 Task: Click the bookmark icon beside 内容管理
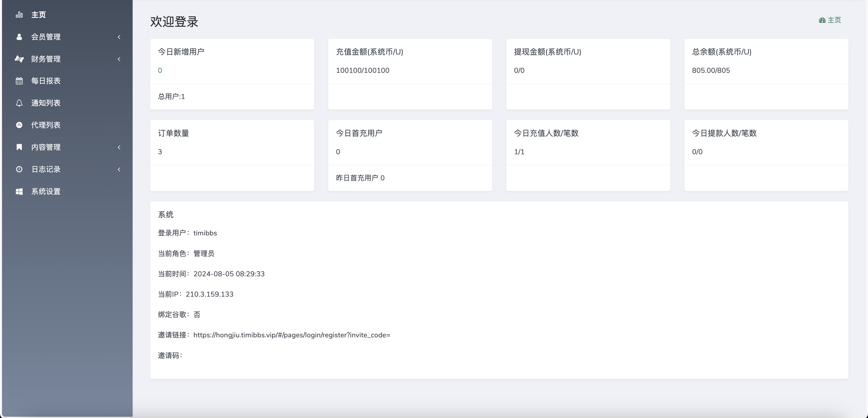(x=19, y=147)
